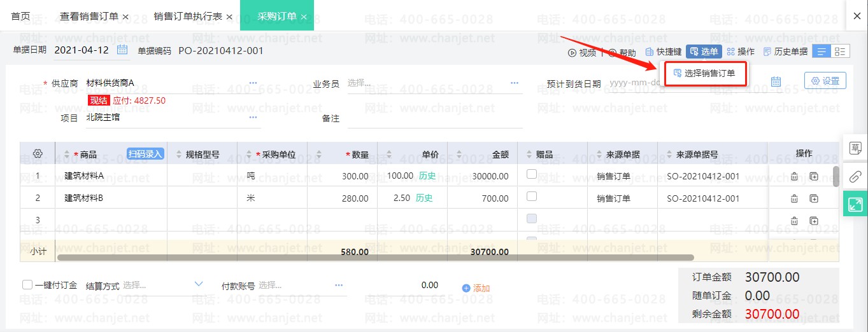
Task: Delete row 3 with trash icon
Action: click(x=794, y=221)
